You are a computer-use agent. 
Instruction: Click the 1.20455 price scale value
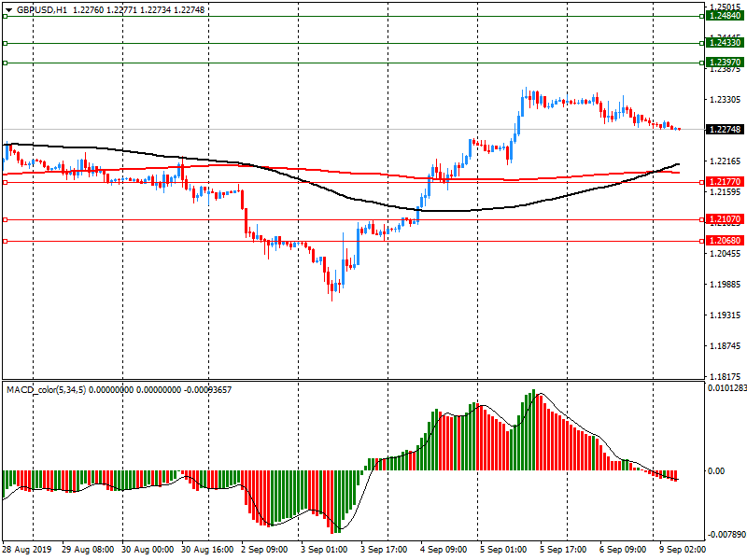(x=726, y=254)
